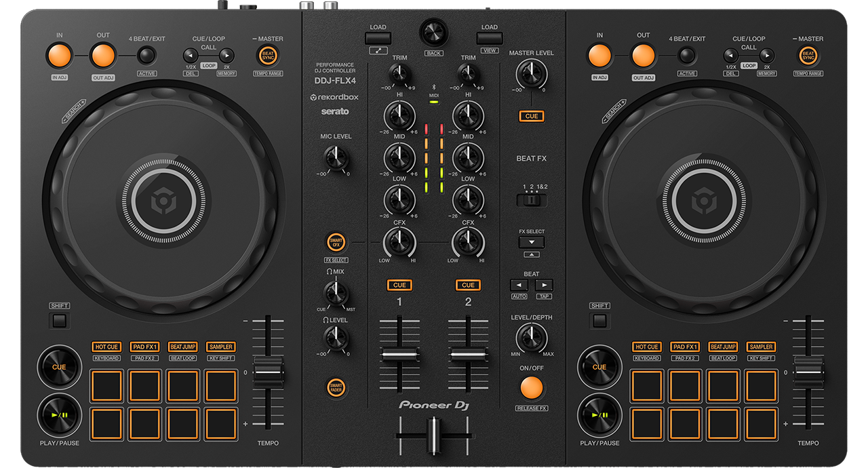Select SAMPLER pad mode on deck 2

[761, 347]
